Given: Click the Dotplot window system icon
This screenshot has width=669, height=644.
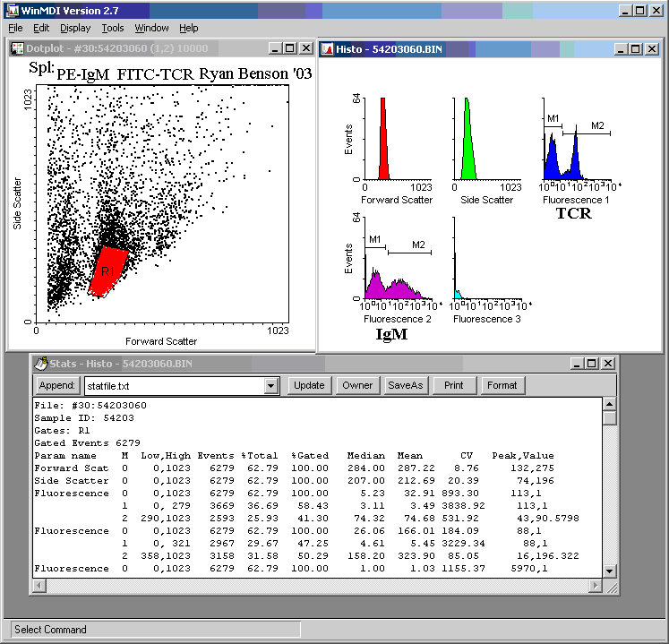Looking at the screenshot, I should pyautogui.click(x=16, y=48).
